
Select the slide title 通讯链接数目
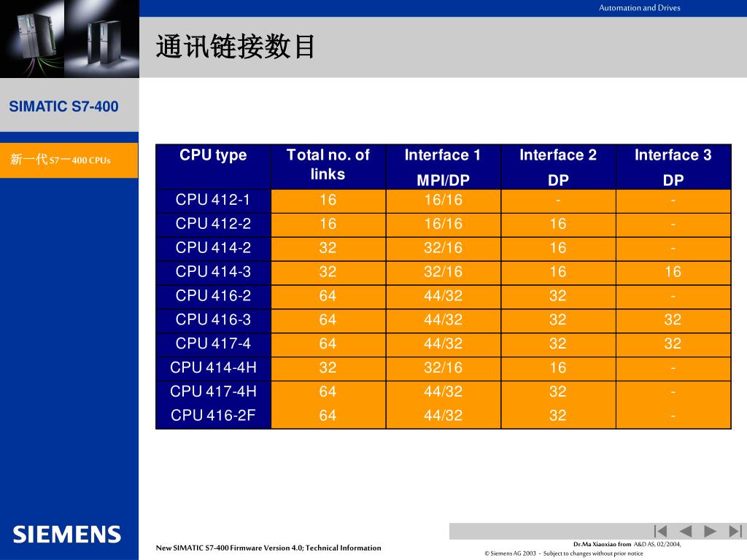pyautogui.click(x=235, y=47)
